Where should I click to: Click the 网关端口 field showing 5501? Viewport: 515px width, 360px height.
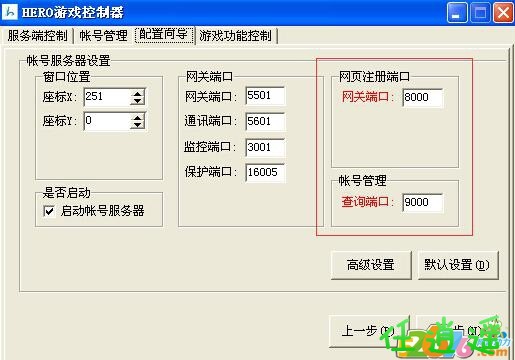click(x=265, y=96)
